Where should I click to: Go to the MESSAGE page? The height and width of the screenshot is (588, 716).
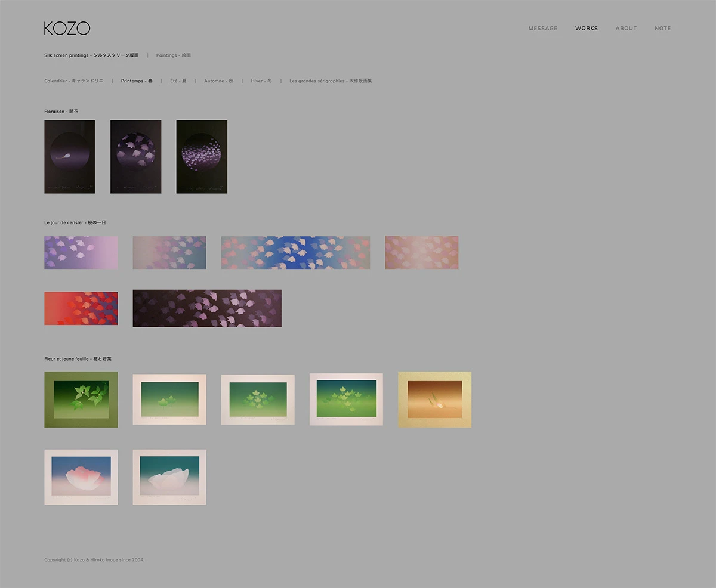click(x=543, y=28)
